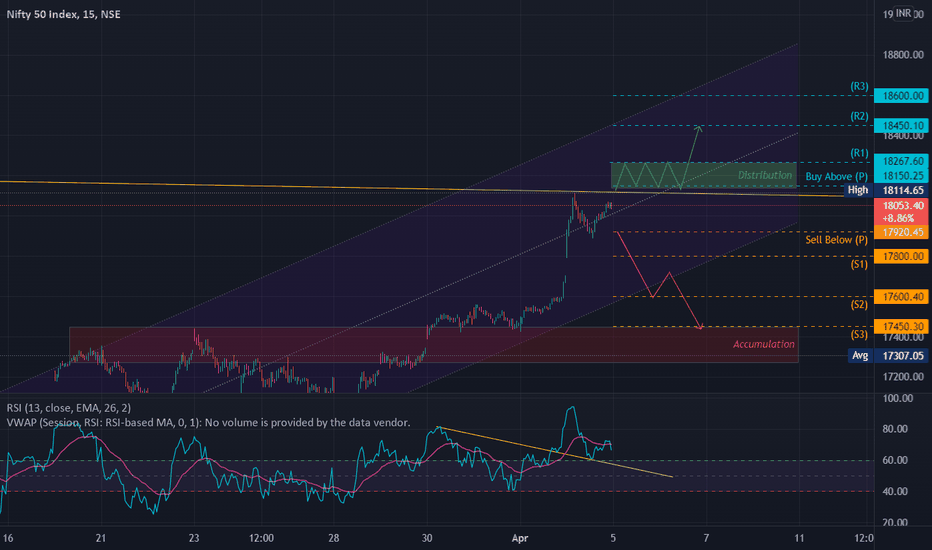Click the 28 date on time axis
The height and width of the screenshot is (550, 932).
click(x=334, y=538)
